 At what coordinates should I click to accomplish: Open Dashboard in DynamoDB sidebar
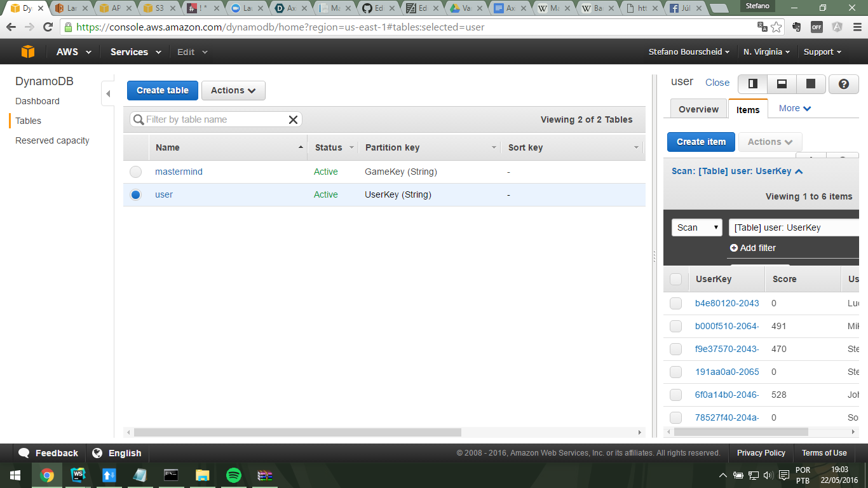click(x=37, y=101)
